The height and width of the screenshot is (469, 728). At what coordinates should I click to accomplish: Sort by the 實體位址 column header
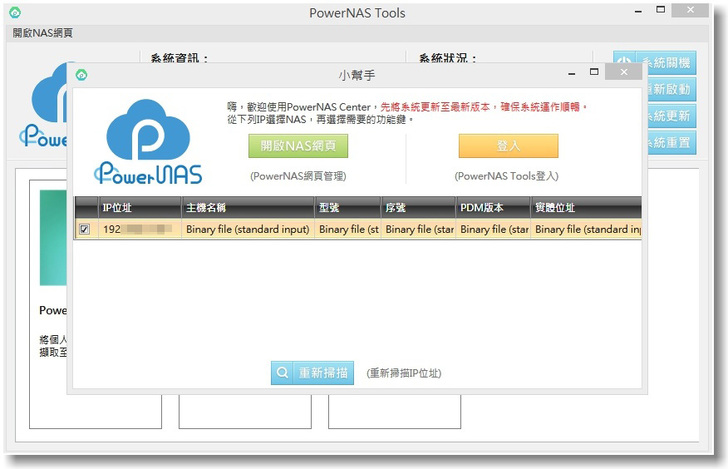[x=586, y=208]
